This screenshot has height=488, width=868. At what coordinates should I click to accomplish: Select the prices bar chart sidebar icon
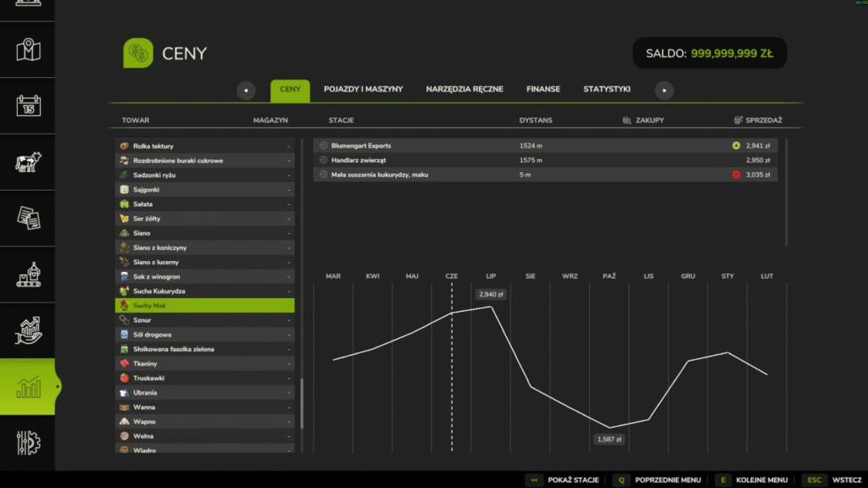click(28, 387)
